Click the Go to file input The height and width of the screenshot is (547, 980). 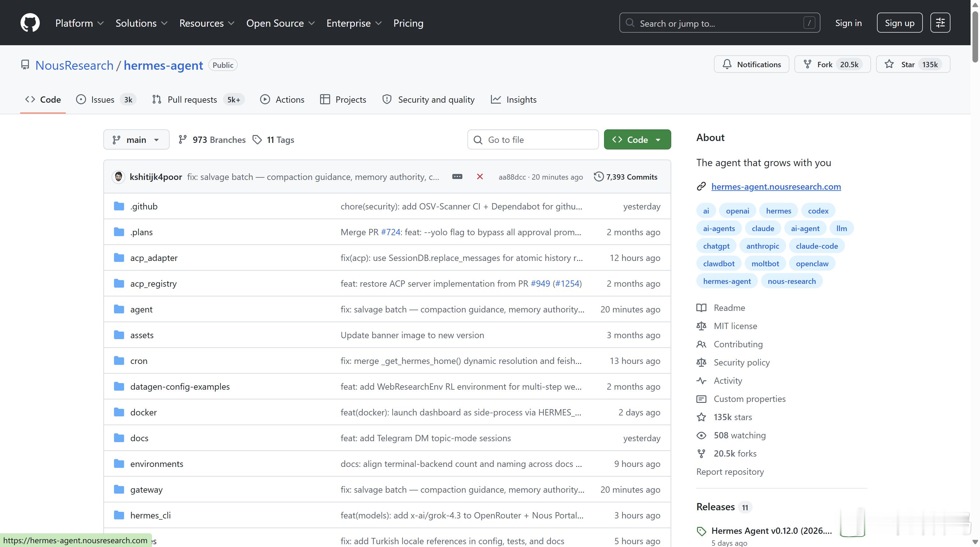[x=533, y=140]
